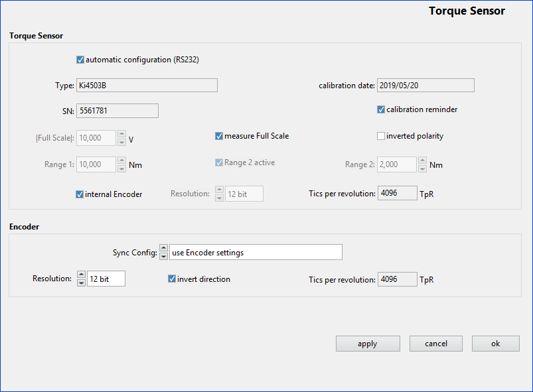Step up the Encoder Resolution value
This screenshot has width=533, height=392.
(x=81, y=275)
